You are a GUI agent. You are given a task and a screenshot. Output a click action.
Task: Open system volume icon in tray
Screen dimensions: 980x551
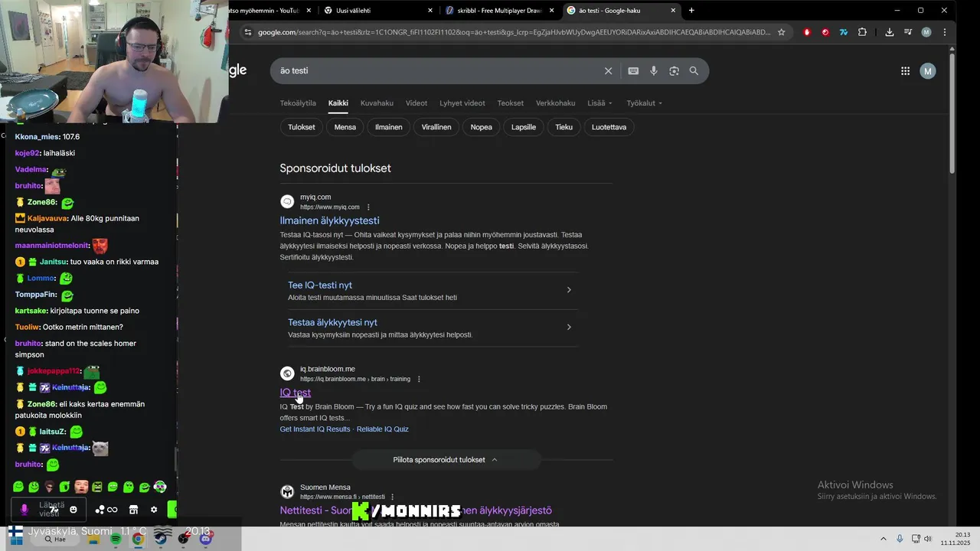pos(927,539)
